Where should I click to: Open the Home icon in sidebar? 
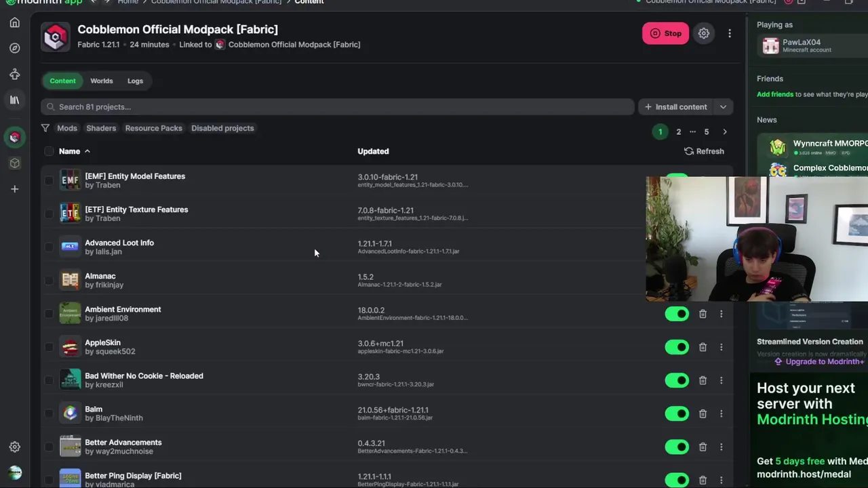tap(14, 22)
